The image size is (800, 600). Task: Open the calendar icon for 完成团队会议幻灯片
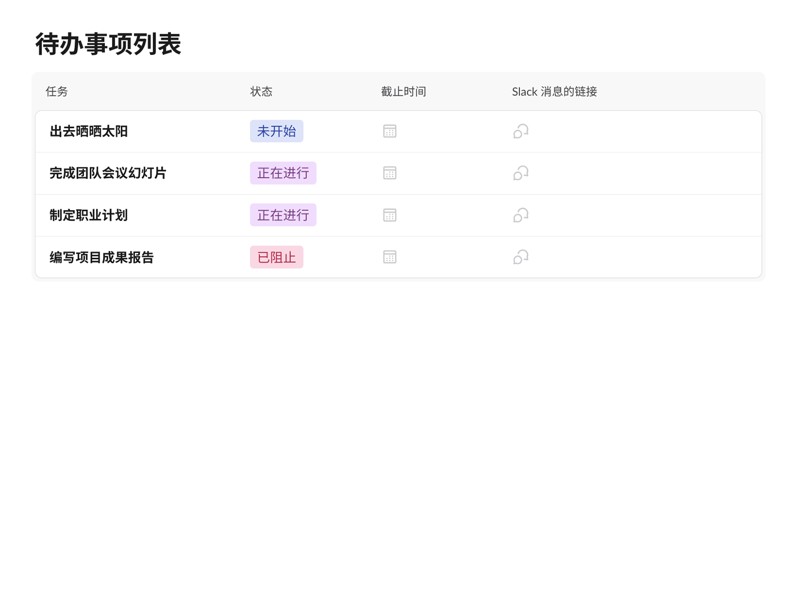(x=388, y=172)
